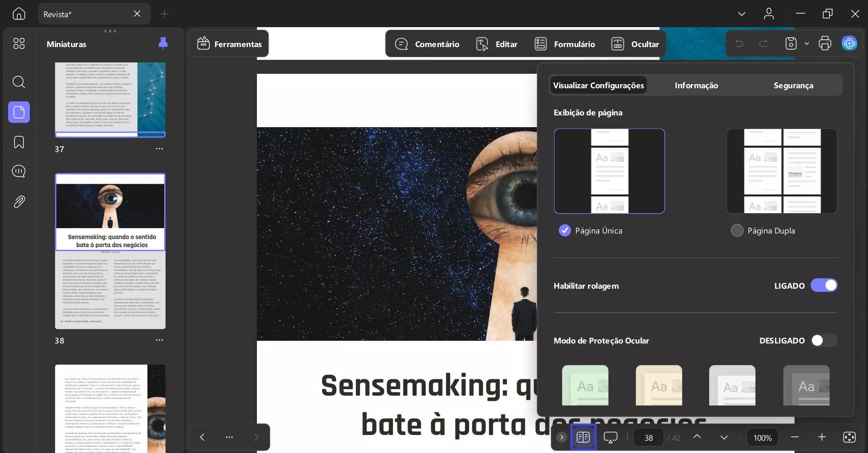Viewport: 868px width, 453px height.
Task: Open a new tab with plus icon
Action: point(165,14)
